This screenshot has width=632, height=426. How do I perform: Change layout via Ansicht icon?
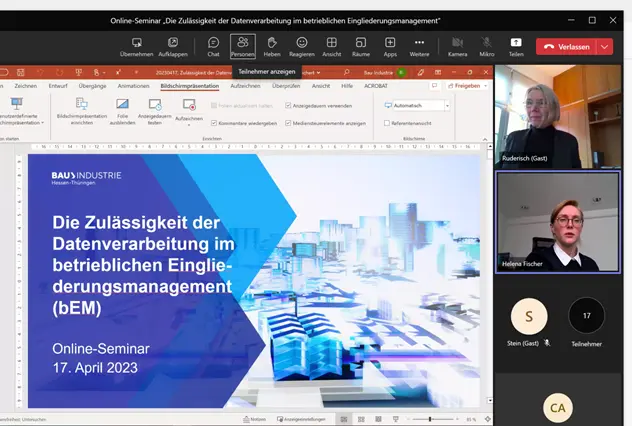331,42
